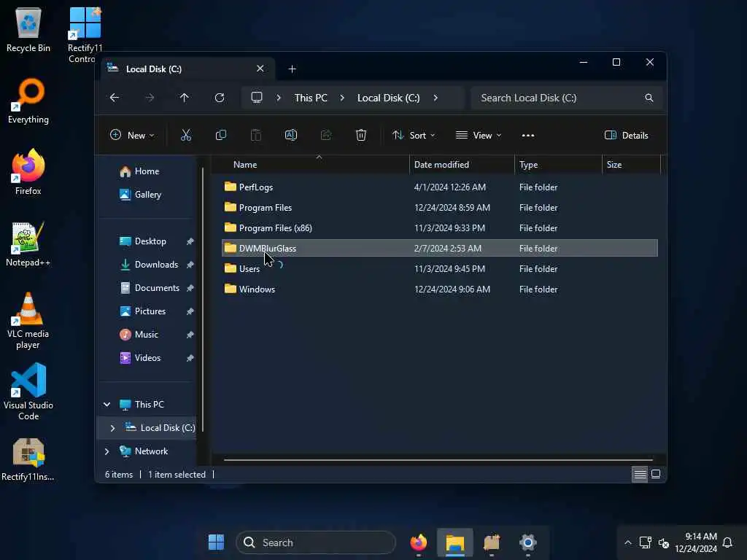Screen dimensions: 747x560
Task: Go up one folder level
Action: coord(184,98)
